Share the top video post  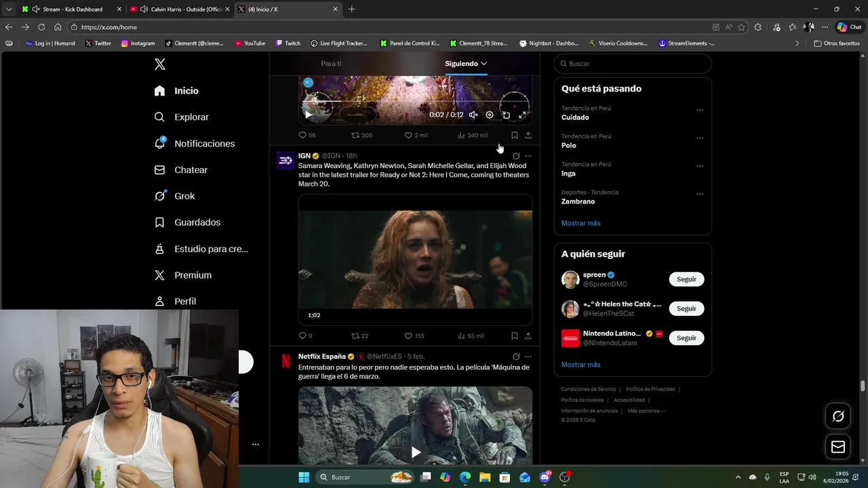[x=528, y=135]
